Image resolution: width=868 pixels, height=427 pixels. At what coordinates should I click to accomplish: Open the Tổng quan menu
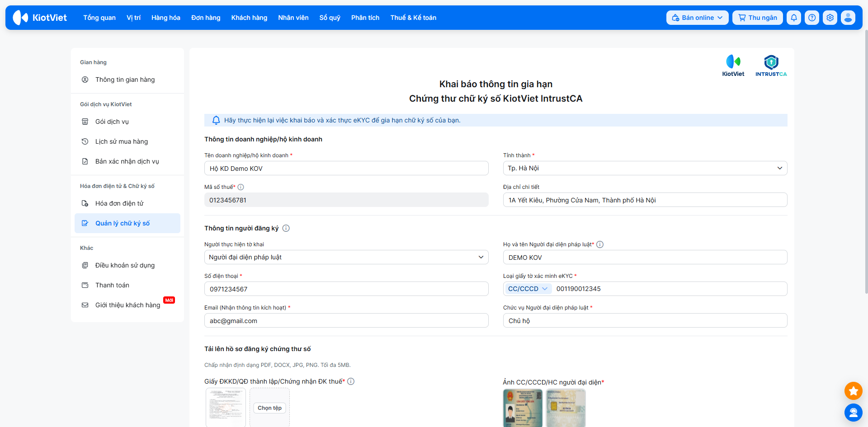tap(99, 18)
